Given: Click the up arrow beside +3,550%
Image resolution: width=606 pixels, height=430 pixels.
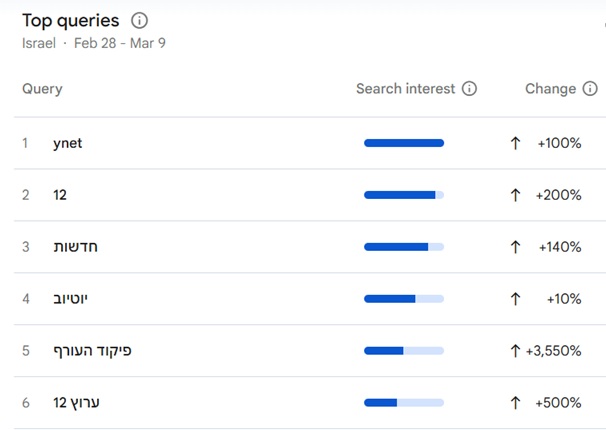Looking at the screenshot, I should tap(516, 351).
